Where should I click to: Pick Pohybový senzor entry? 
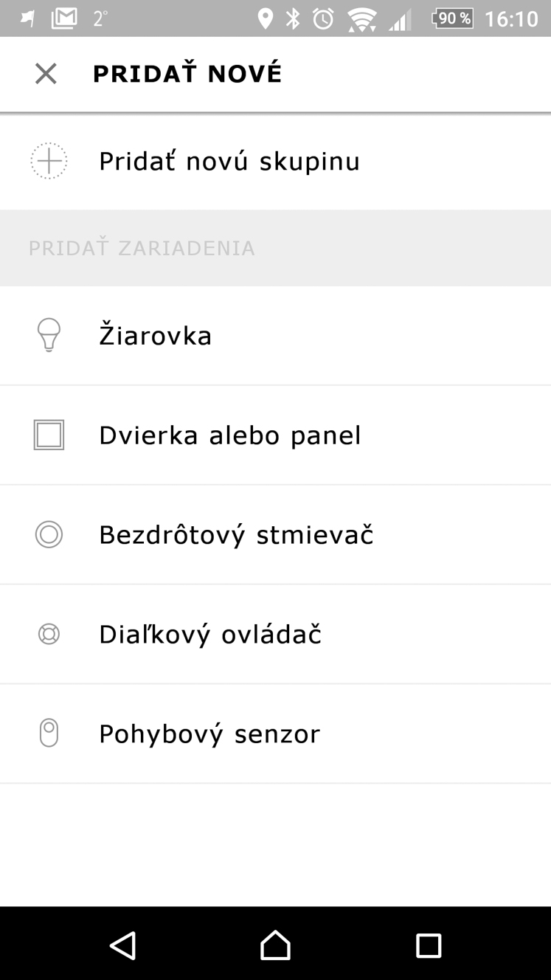click(x=275, y=734)
